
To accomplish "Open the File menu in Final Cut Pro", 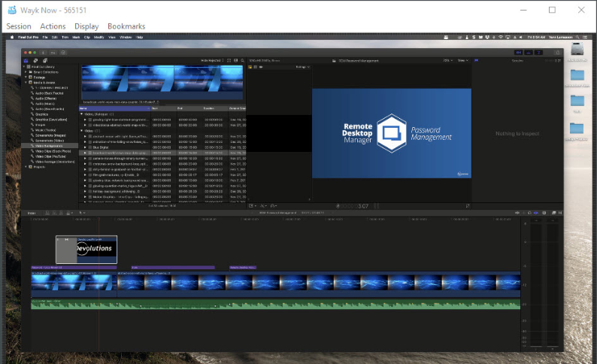I will (45, 38).
